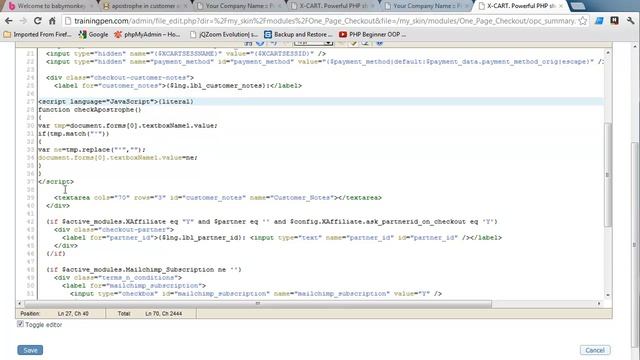Open the 'Imported From Firef...' bookmarks folder
The image size is (640, 360).
pos(37,35)
